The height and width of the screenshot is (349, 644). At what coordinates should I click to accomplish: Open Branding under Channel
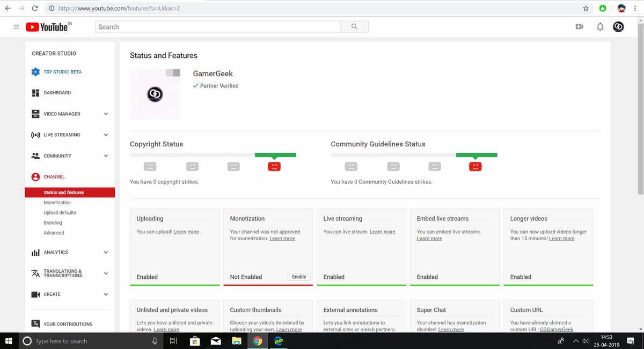(x=53, y=222)
